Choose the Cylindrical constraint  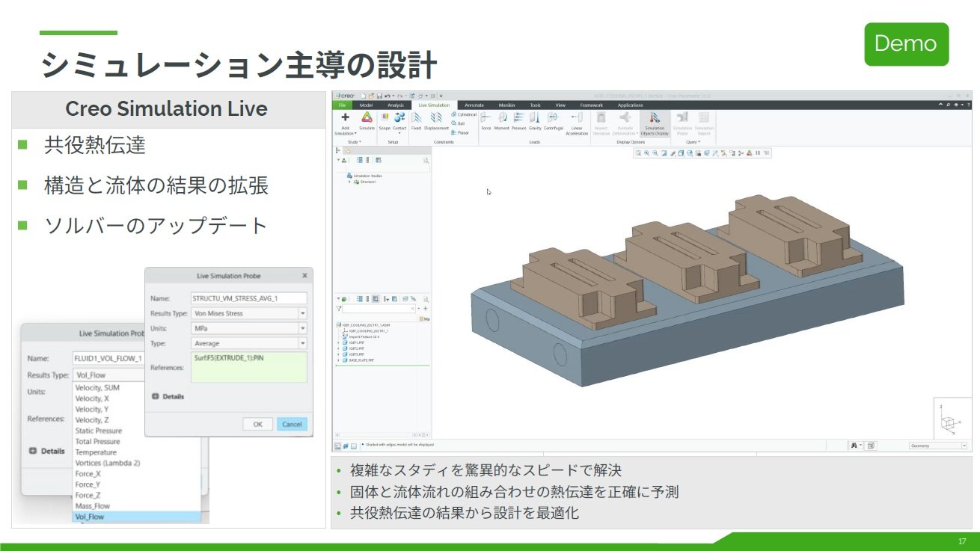[464, 114]
